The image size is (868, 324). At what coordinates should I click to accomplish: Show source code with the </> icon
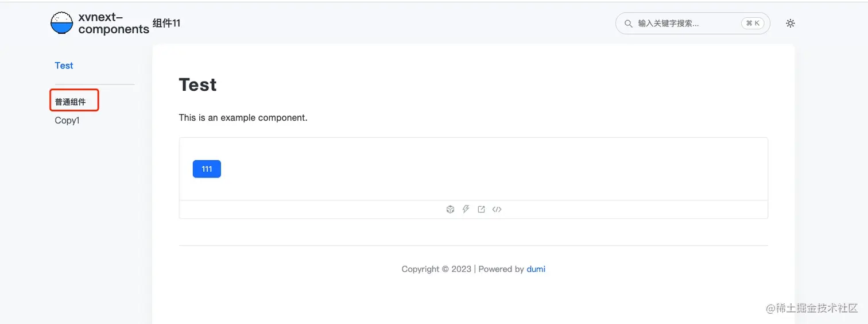(x=497, y=210)
